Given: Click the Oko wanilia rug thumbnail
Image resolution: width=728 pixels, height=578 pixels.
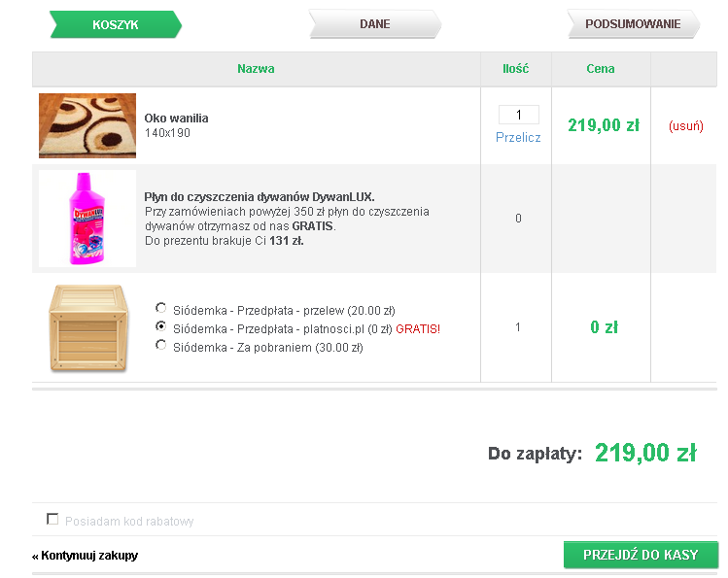Looking at the screenshot, I should point(87,125).
